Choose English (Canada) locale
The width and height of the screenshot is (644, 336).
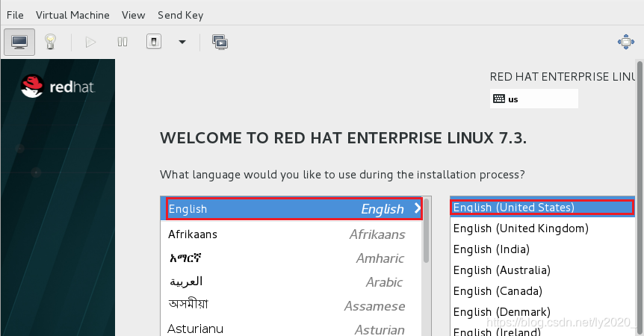click(542, 291)
